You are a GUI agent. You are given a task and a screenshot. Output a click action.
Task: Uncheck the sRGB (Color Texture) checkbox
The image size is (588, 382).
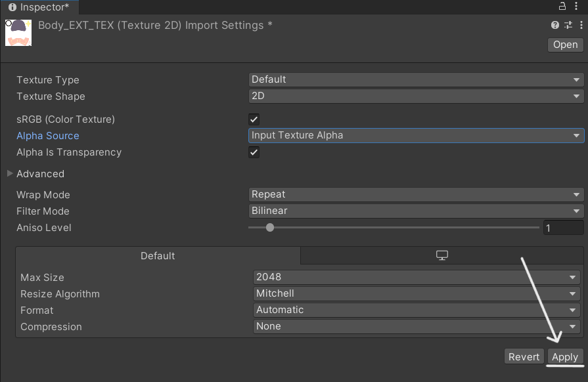[254, 119]
